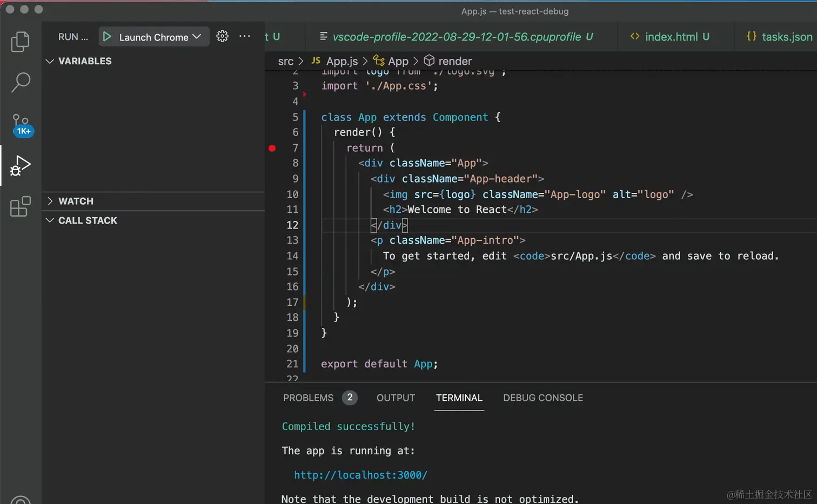Open the http://localhost:3000/ link
The width and height of the screenshot is (817, 504).
coord(360,475)
